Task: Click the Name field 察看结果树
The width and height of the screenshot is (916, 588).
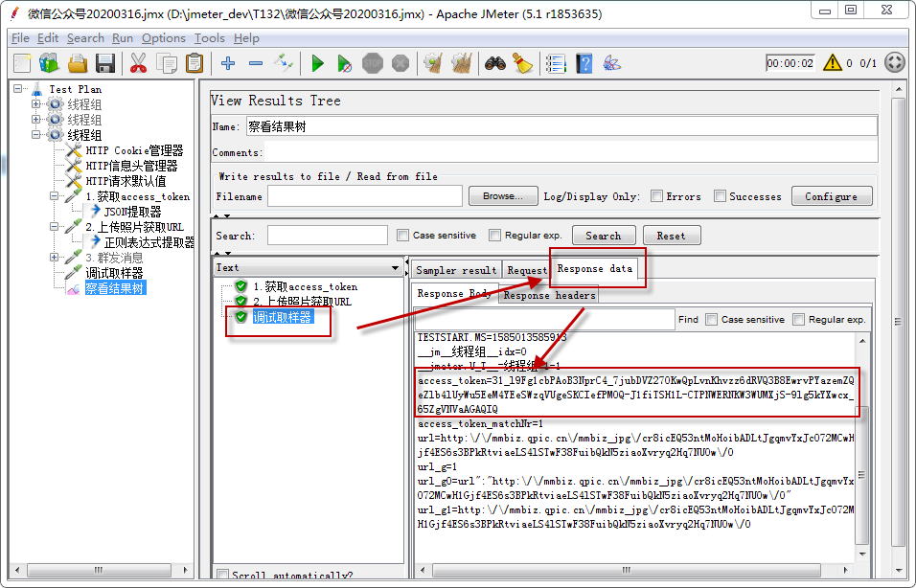Action: point(561,126)
